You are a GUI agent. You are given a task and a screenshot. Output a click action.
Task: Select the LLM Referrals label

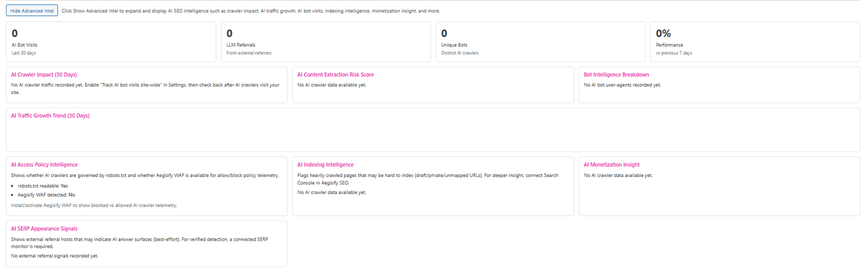pos(241,45)
